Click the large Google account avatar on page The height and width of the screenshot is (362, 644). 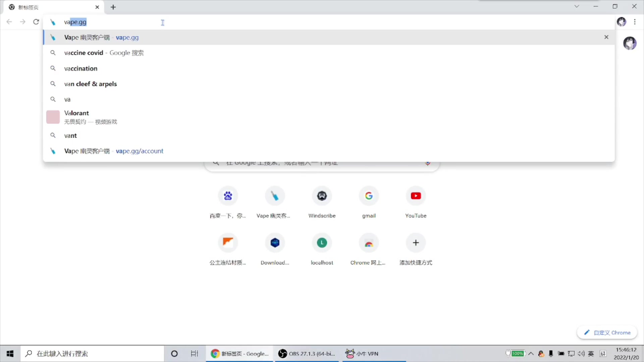(x=630, y=43)
